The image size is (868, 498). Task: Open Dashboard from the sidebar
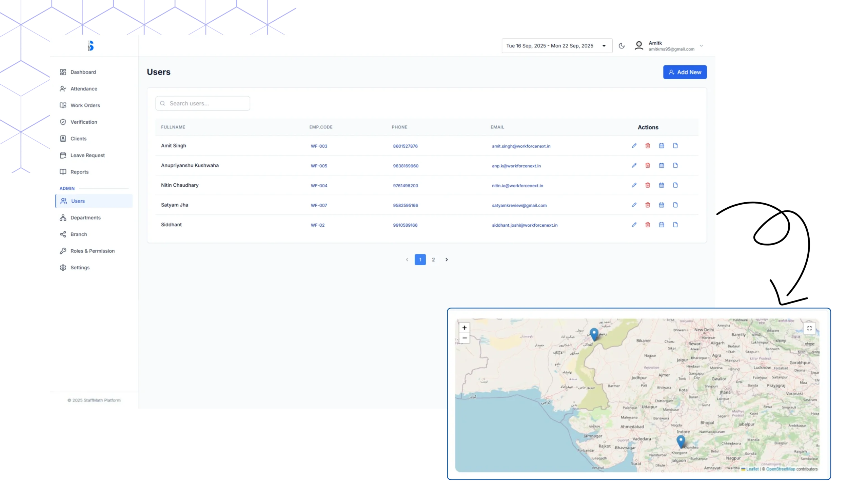pyautogui.click(x=83, y=72)
